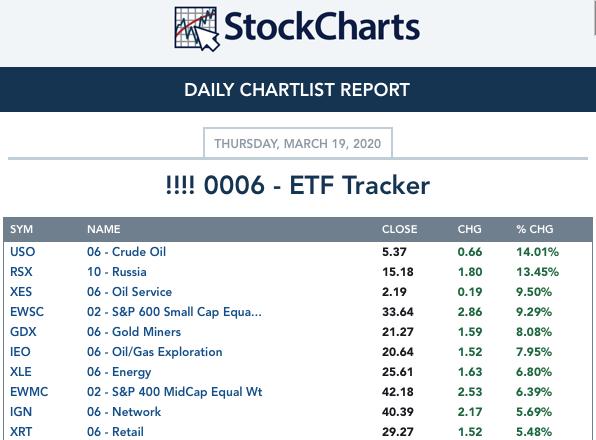Open the RSX symbol link
Screen dimensions: 596x440
pyautogui.click(x=21, y=272)
